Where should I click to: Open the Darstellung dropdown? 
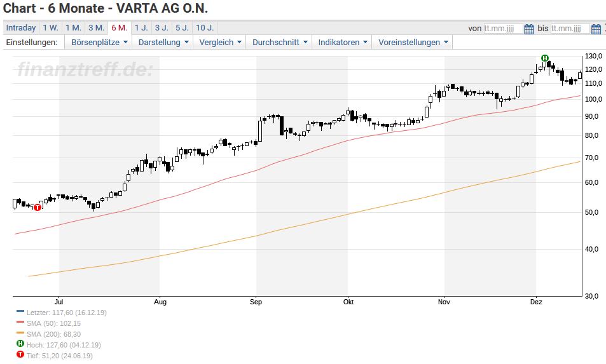point(163,43)
